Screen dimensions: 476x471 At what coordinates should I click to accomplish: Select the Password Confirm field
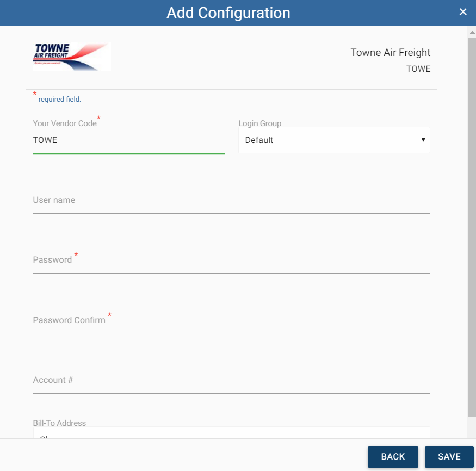(x=231, y=320)
